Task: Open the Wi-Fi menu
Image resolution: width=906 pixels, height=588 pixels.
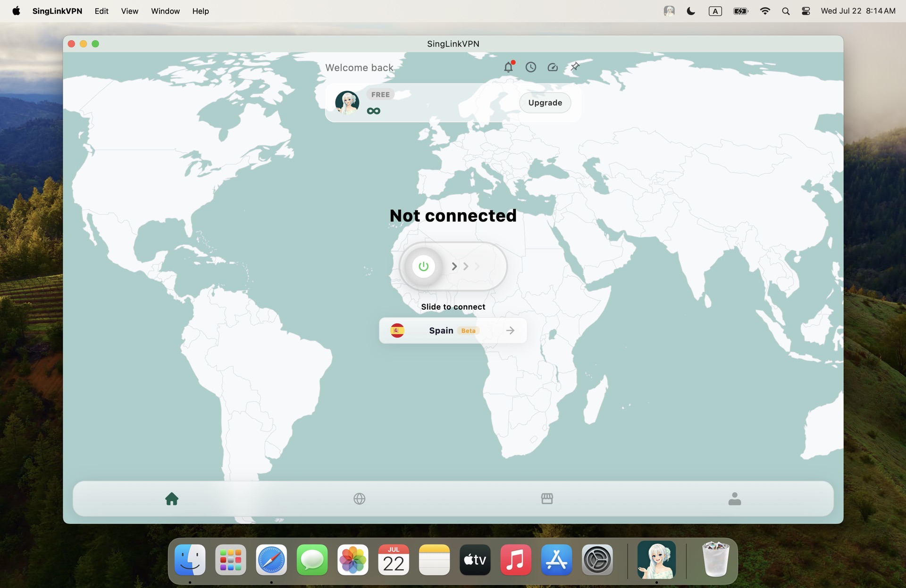Action: click(x=765, y=11)
